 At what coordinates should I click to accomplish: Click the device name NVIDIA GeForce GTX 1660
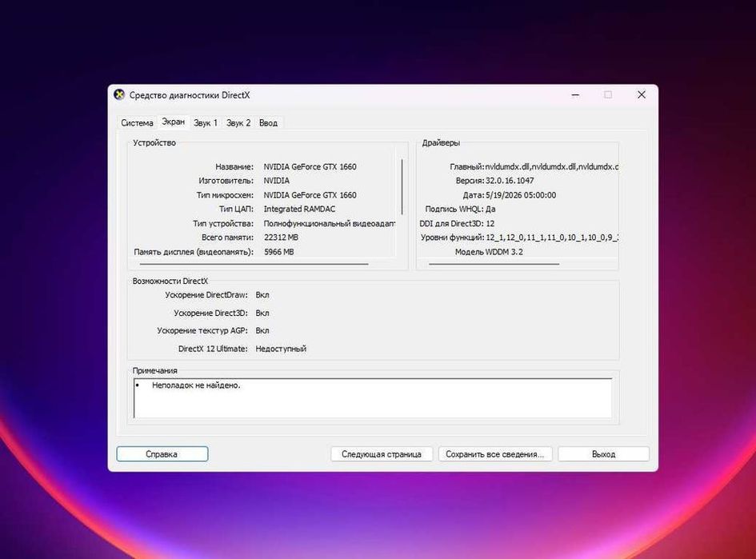click(x=310, y=166)
